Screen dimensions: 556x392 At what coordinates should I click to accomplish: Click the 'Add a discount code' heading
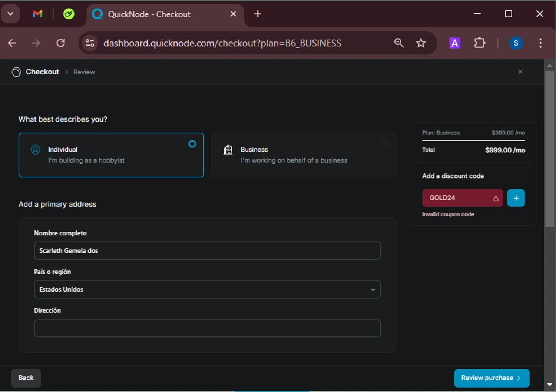[453, 176]
